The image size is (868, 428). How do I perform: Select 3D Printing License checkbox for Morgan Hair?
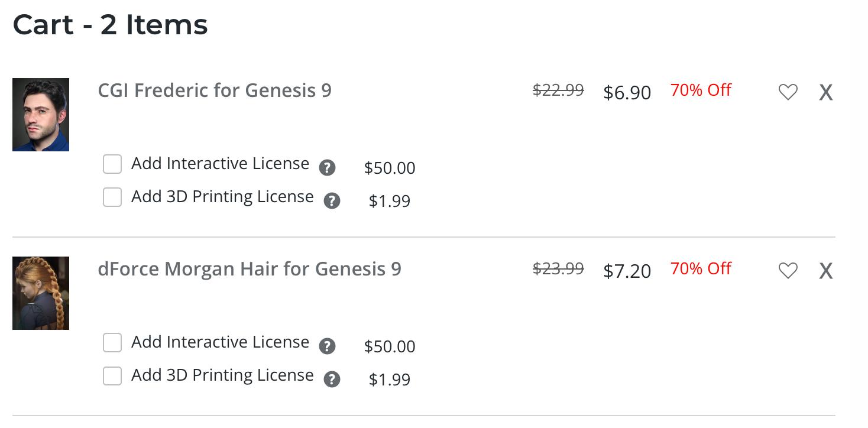tap(112, 375)
